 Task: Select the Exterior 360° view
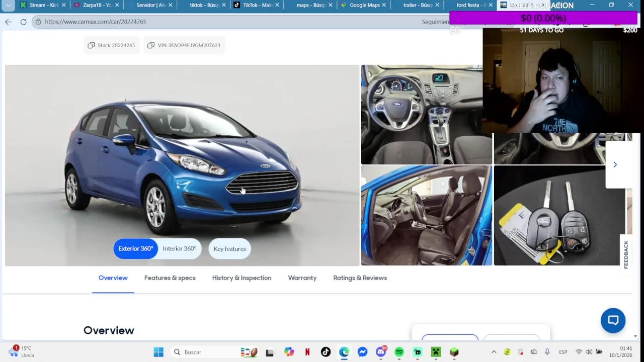click(x=135, y=248)
